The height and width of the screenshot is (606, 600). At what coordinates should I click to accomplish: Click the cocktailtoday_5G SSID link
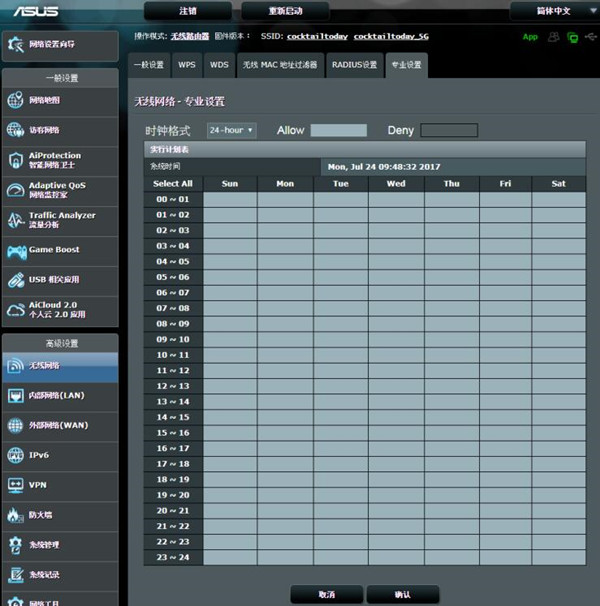[x=391, y=36]
